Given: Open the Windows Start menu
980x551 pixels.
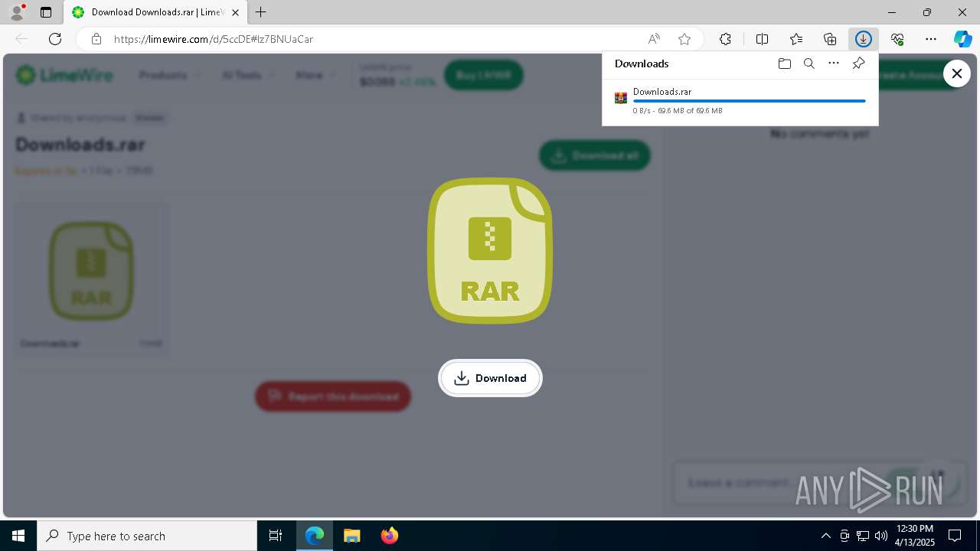Looking at the screenshot, I should 18,536.
